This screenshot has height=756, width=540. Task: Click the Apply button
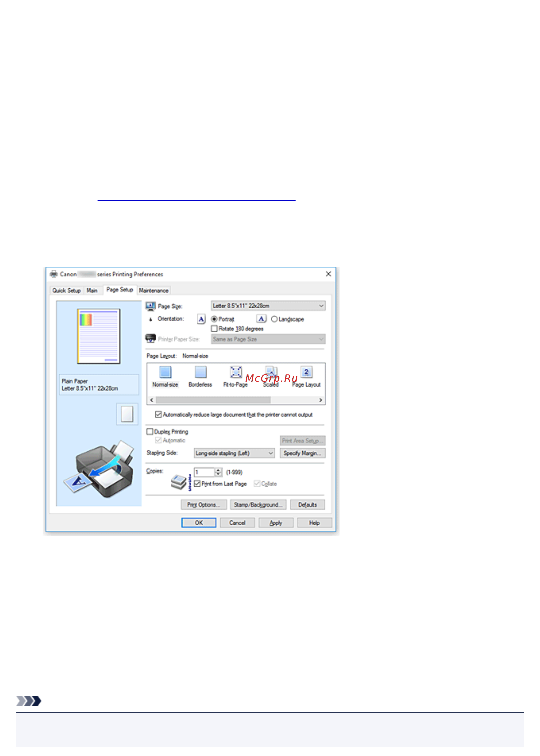tap(276, 523)
